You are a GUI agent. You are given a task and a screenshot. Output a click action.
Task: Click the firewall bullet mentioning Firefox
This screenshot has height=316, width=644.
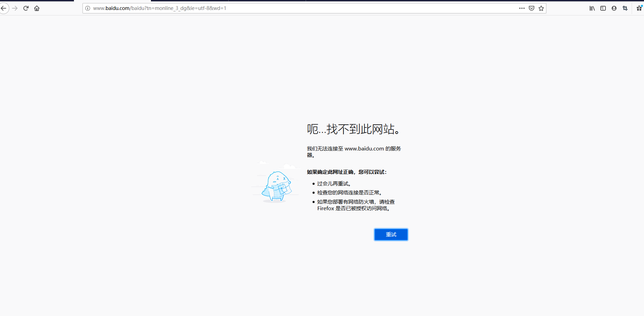pos(356,205)
